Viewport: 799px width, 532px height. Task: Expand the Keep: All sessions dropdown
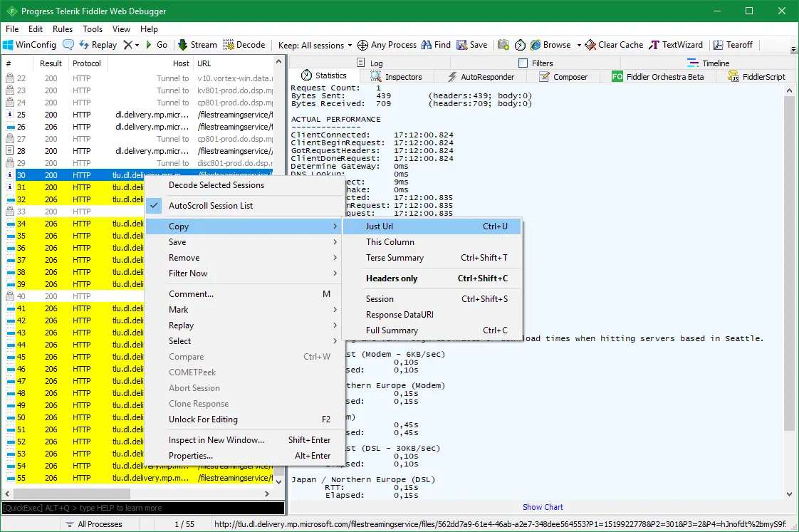pos(315,45)
